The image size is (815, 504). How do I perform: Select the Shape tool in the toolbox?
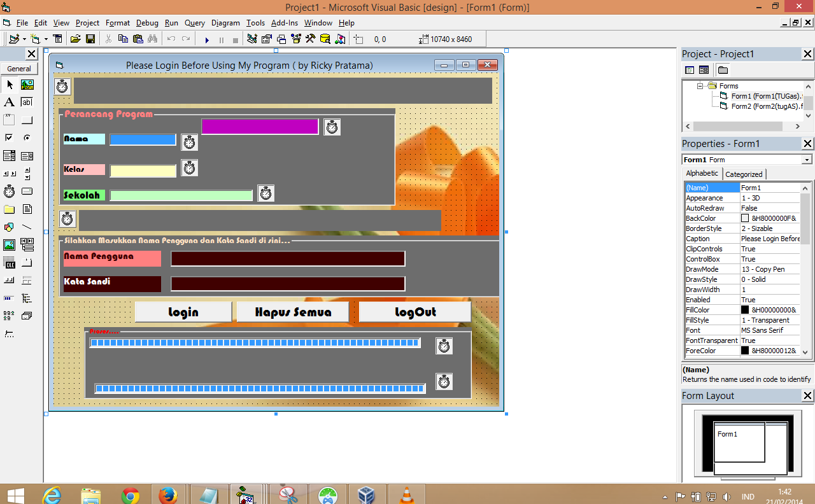[x=9, y=227]
